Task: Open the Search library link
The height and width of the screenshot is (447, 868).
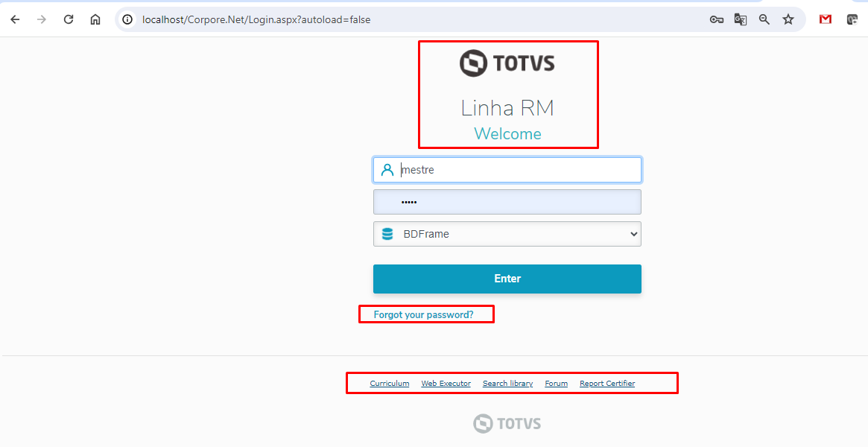Action: click(507, 384)
